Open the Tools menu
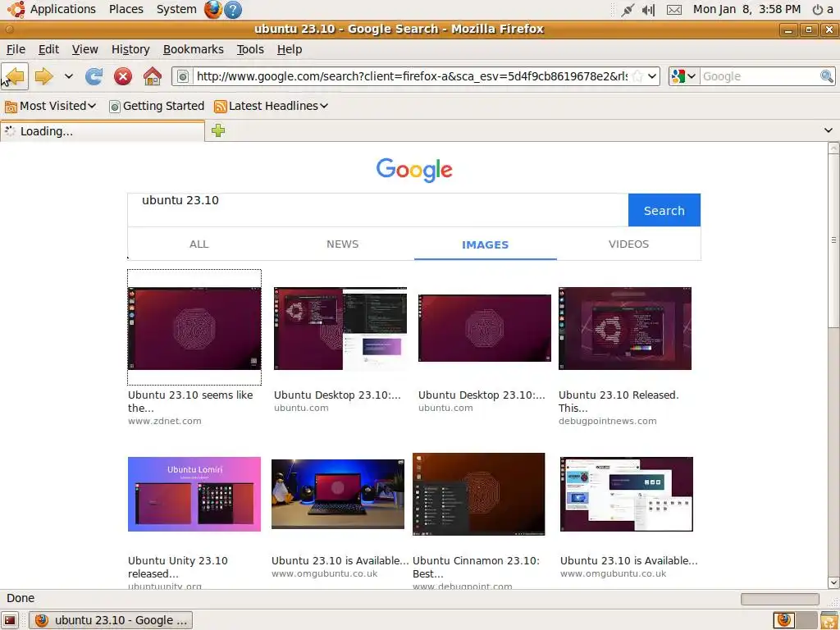 click(x=251, y=49)
